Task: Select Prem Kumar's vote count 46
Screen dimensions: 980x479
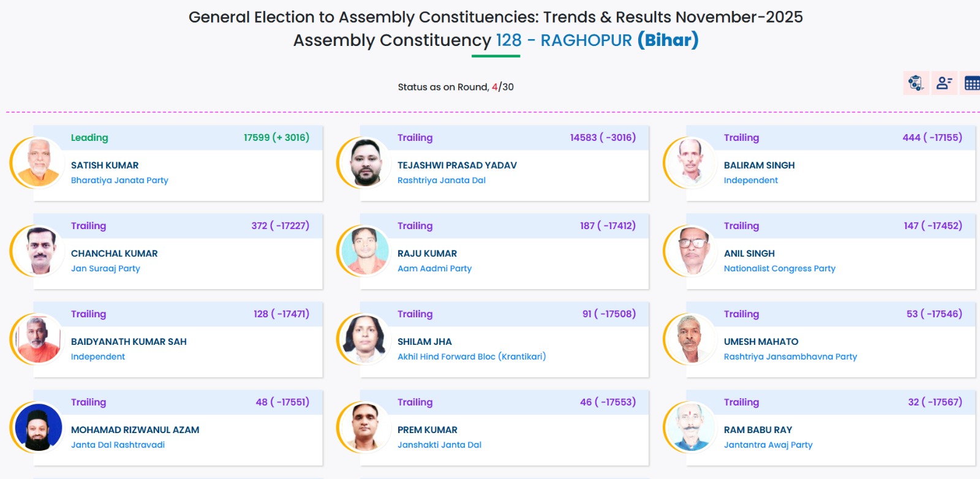Action: pyautogui.click(x=586, y=402)
